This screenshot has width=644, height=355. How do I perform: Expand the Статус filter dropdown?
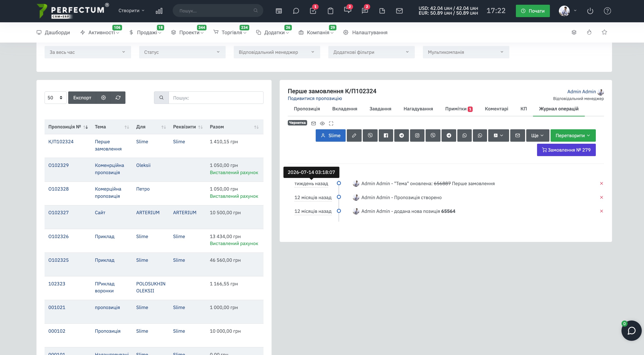182,52
